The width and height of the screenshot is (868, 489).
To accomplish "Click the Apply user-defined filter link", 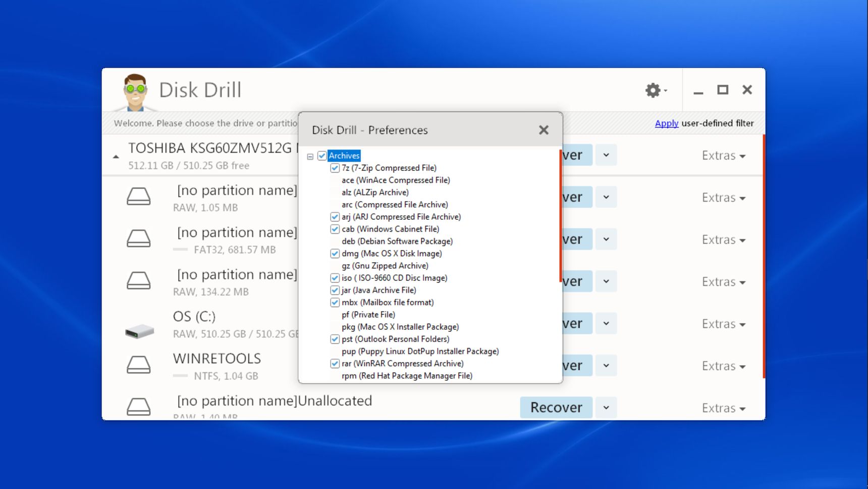I will (666, 123).
